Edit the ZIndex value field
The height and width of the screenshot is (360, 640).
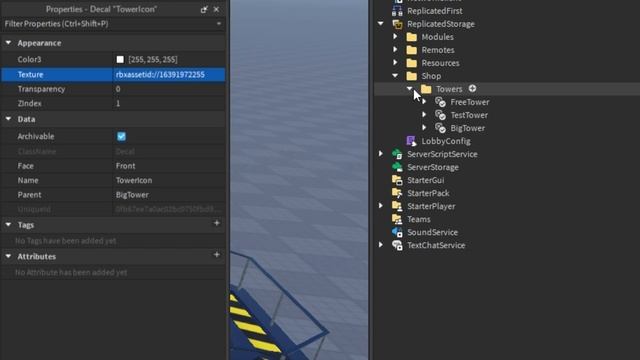pos(169,104)
